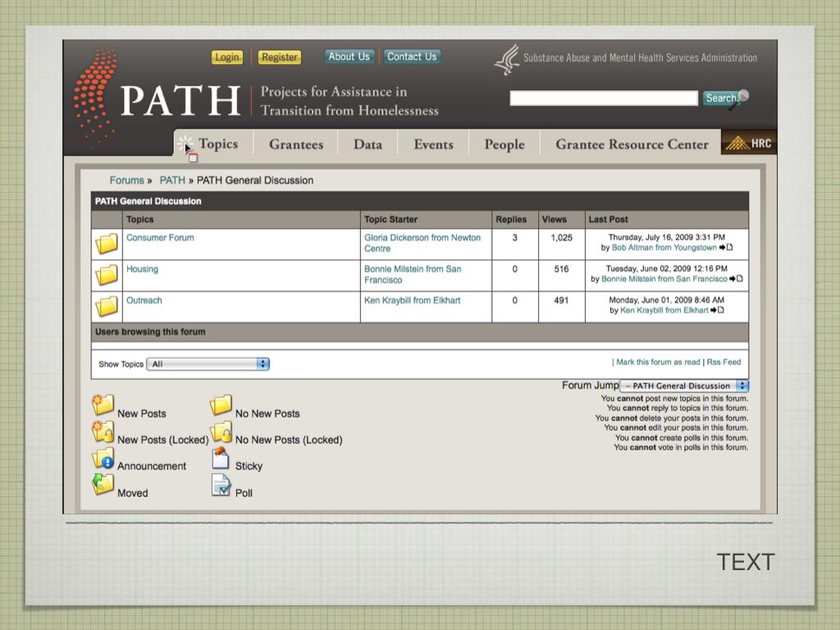The height and width of the screenshot is (630, 840).
Task: Click the 516 views value
Action: coord(561,269)
